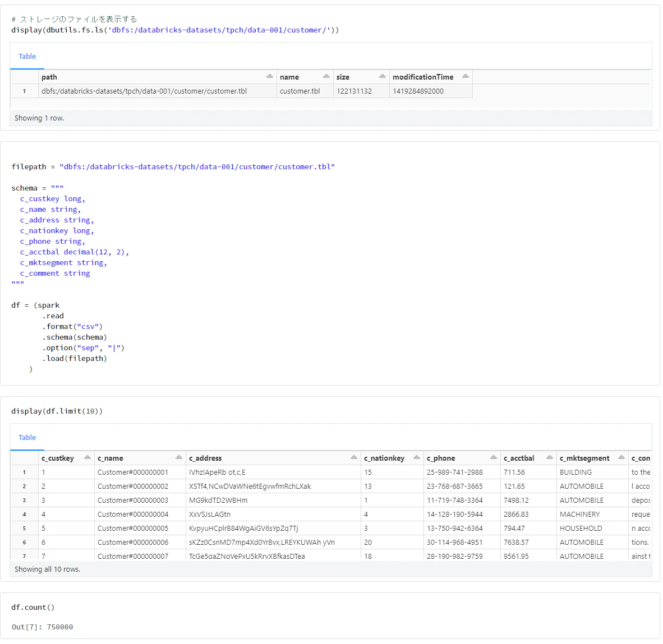Click phone number 13-750-942-6364
Image resolution: width=663 pixels, height=644 pixels.
point(462,528)
